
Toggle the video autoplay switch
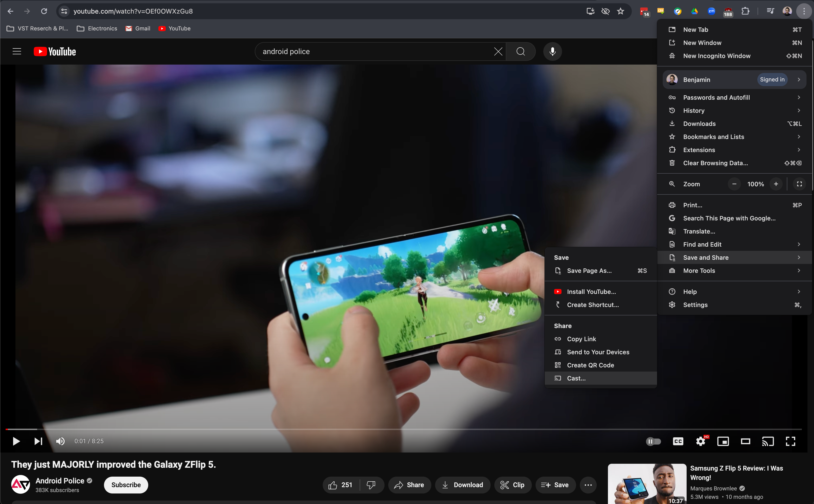tap(652, 441)
